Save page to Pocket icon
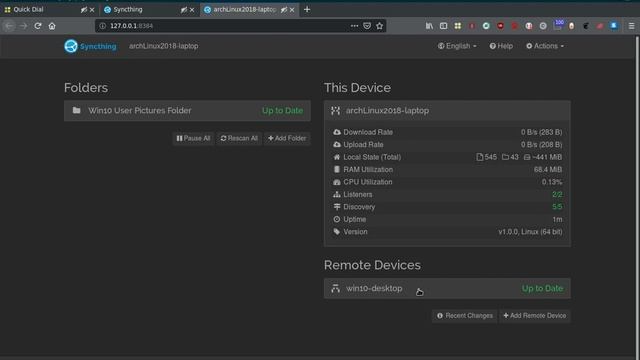The height and width of the screenshot is (360, 640). (x=367, y=26)
